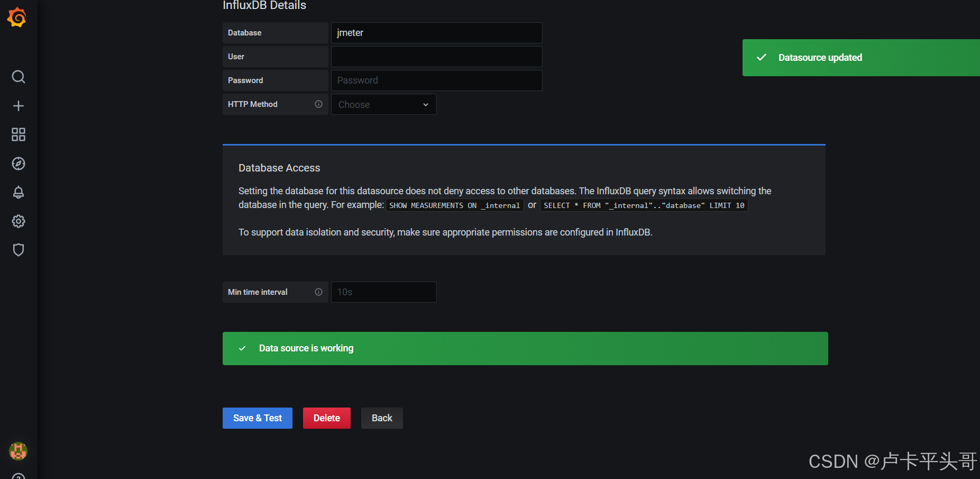
Task: Click the 'Password' field label
Action: coord(245,80)
